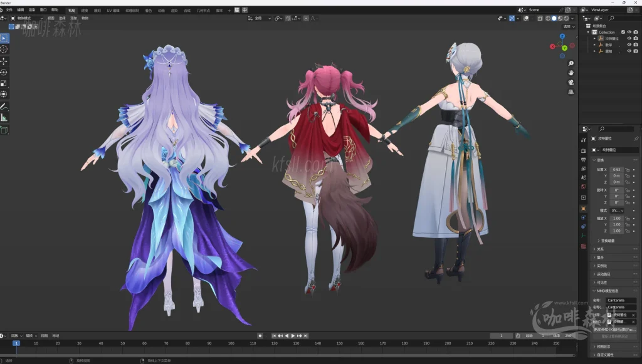The height and width of the screenshot is (364, 642).
Task: Click the zoom view magnifier gizmo
Action: click(571, 63)
